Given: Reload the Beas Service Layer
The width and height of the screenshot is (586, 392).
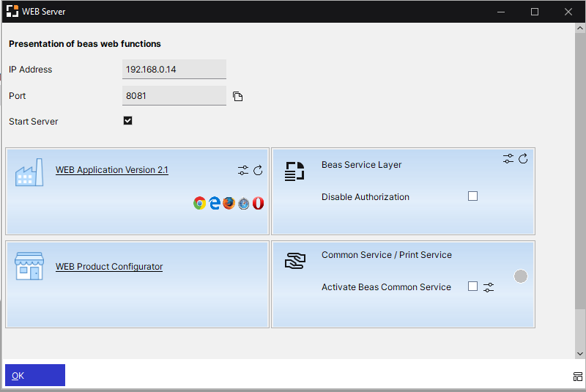Looking at the screenshot, I should [x=523, y=158].
